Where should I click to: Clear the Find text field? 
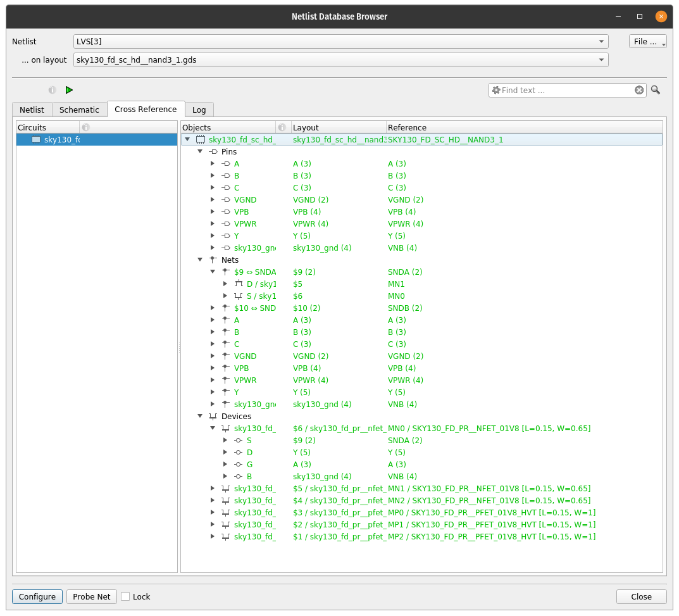click(x=639, y=90)
